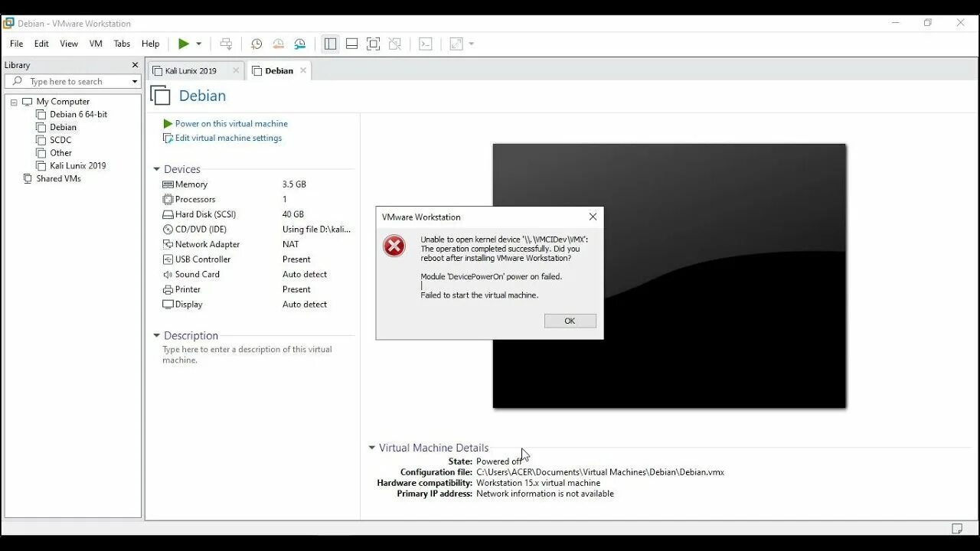The height and width of the screenshot is (551, 980).
Task: Switch to the Kali Lunix 2019 tab
Action: 191,70
